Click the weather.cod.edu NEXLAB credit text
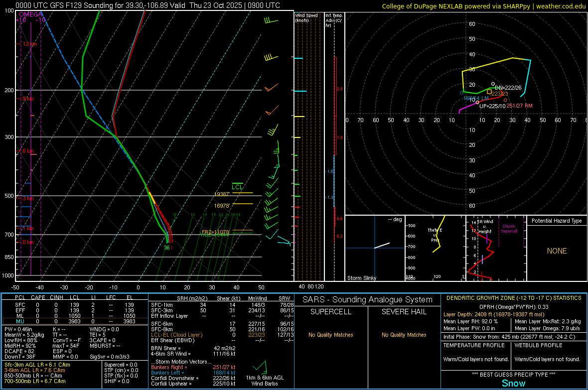Screen dimensions: 588x390 click(484, 6)
